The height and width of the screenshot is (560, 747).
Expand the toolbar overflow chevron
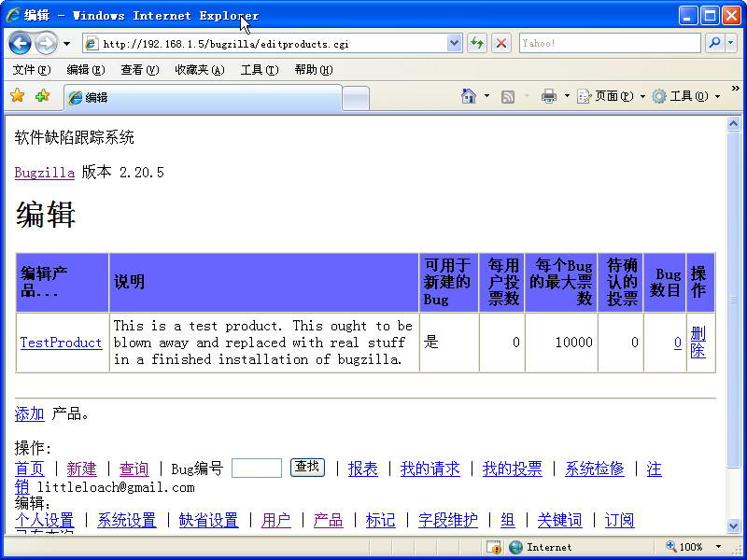pyautogui.click(x=735, y=88)
